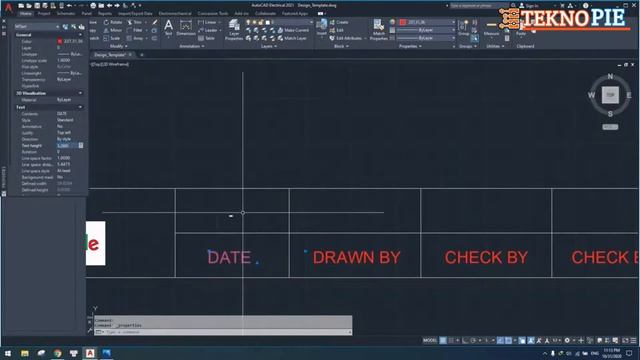Collapse the General section in Properties
Image resolution: width=640 pixels, height=360 pixels.
(80, 35)
